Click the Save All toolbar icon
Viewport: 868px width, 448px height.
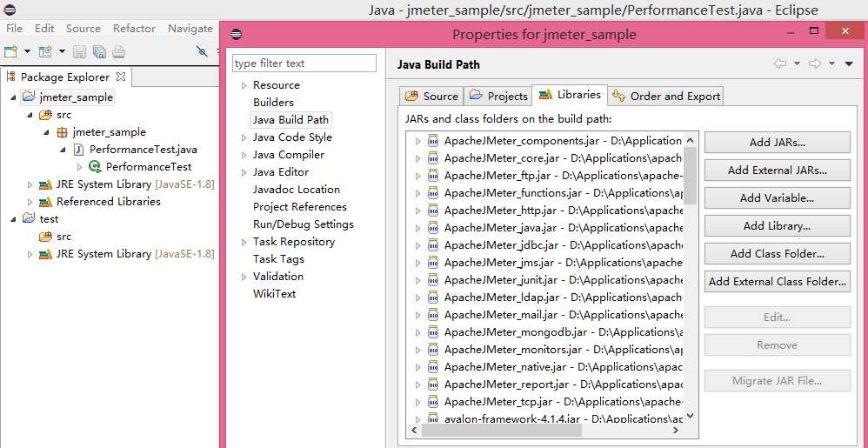[99, 52]
